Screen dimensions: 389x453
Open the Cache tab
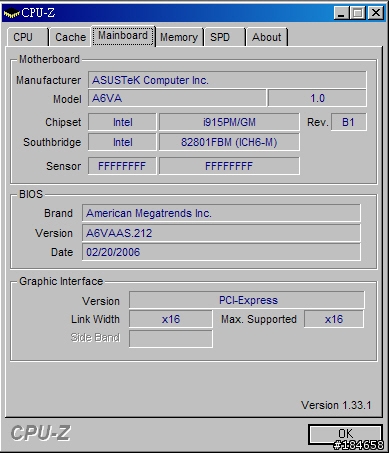click(70, 37)
